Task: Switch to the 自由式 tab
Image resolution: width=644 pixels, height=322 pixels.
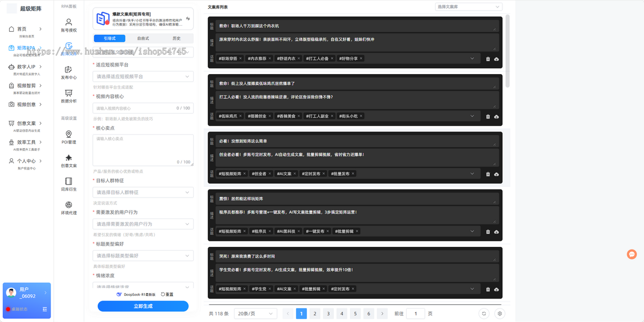Action: [x=143, y=38]
